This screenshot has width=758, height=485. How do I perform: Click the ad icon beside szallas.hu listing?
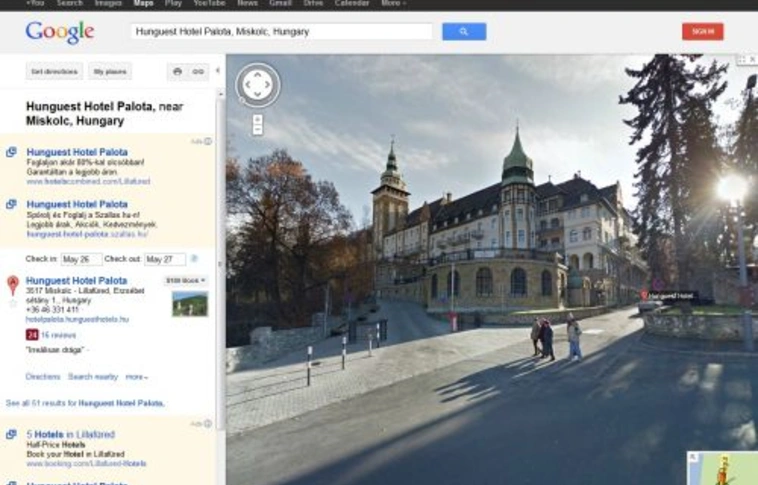click(11, 204)
